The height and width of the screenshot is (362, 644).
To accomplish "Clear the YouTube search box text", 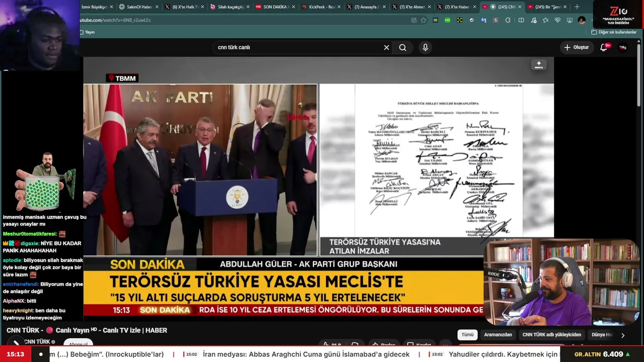I will point(386,47).
